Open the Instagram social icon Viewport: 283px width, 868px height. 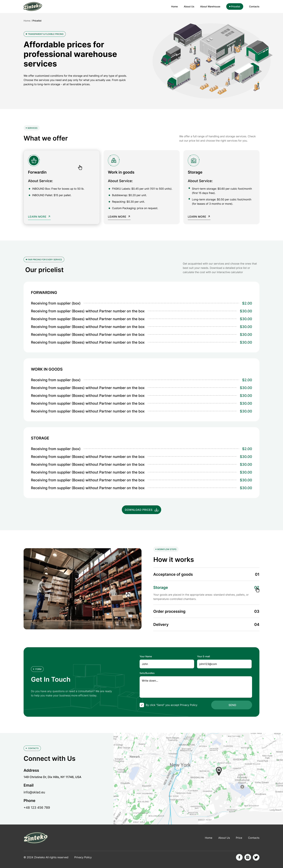tap(248, 857)
